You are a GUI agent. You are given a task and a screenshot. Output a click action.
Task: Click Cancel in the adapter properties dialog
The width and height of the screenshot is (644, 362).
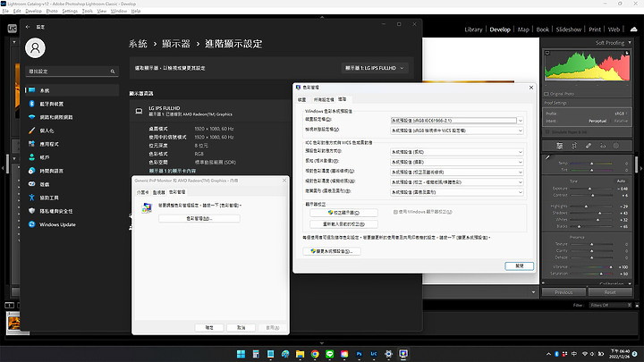click(x=241, y=327)
